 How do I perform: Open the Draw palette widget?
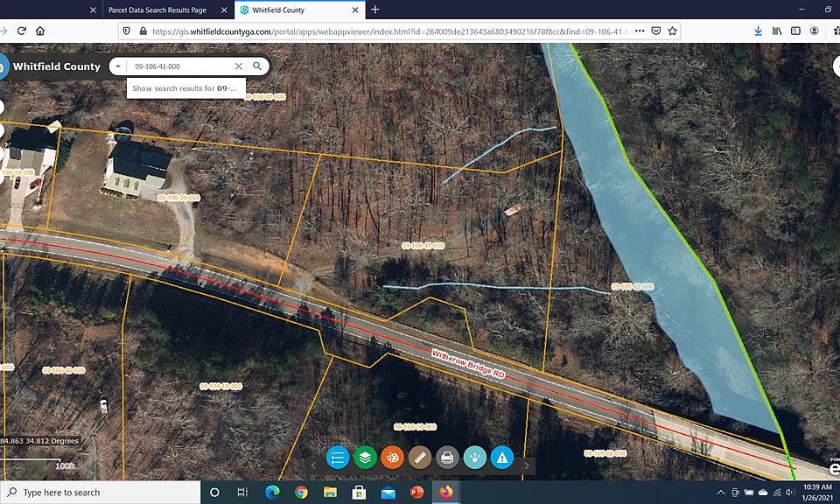pyautogui.click(x=392, y=457)
